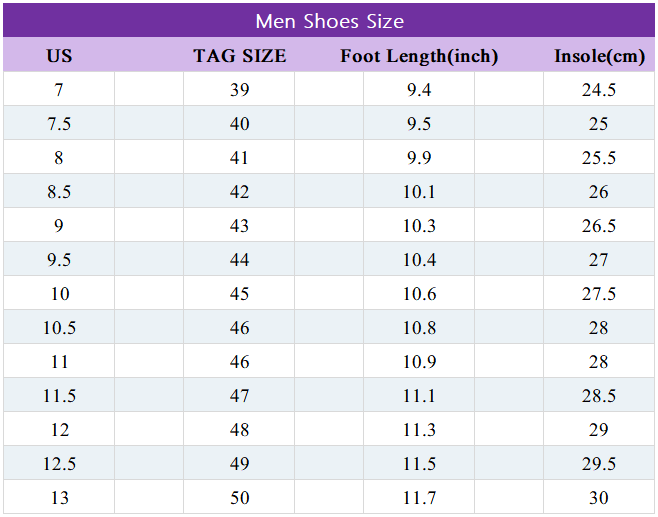Click the insole 29.5 cell

tap(599, 464)
